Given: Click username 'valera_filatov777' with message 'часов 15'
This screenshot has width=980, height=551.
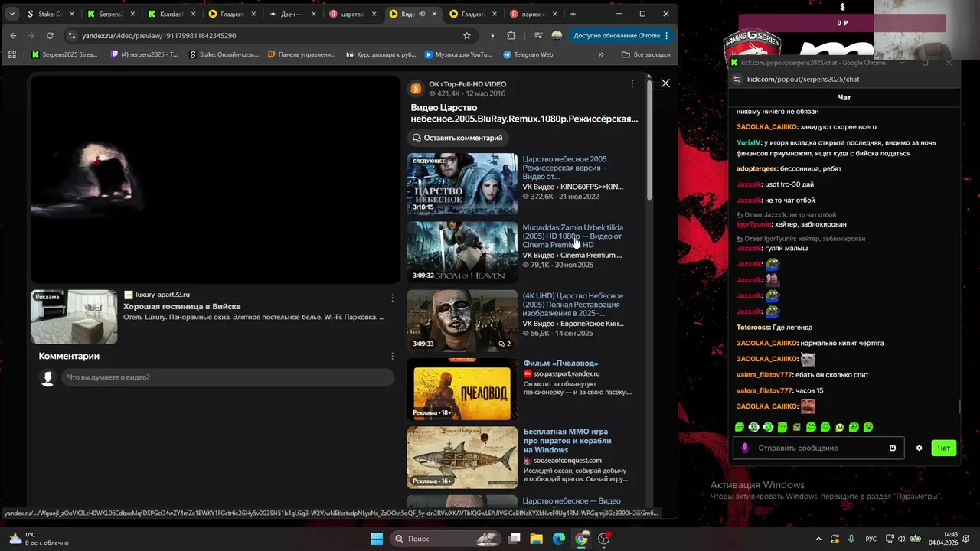Looking at the screenshot, I should point(764,390).
